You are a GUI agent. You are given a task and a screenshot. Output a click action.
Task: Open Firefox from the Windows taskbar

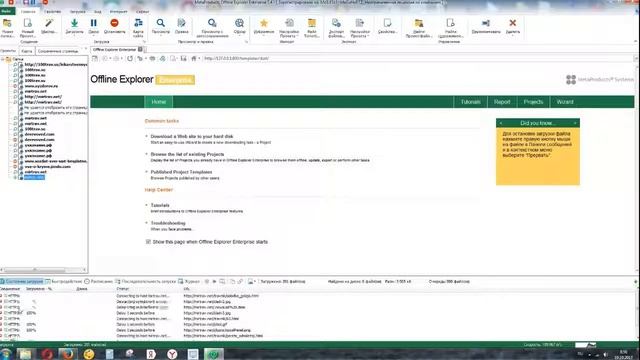click(x=67, y=354)
